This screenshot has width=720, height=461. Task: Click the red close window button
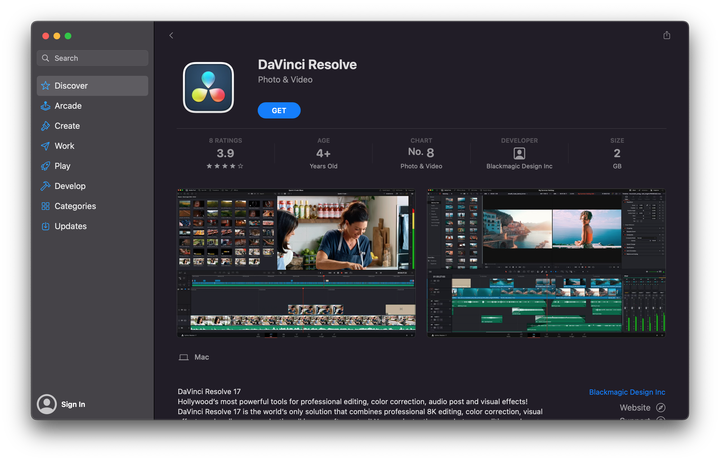click(45, 36)
